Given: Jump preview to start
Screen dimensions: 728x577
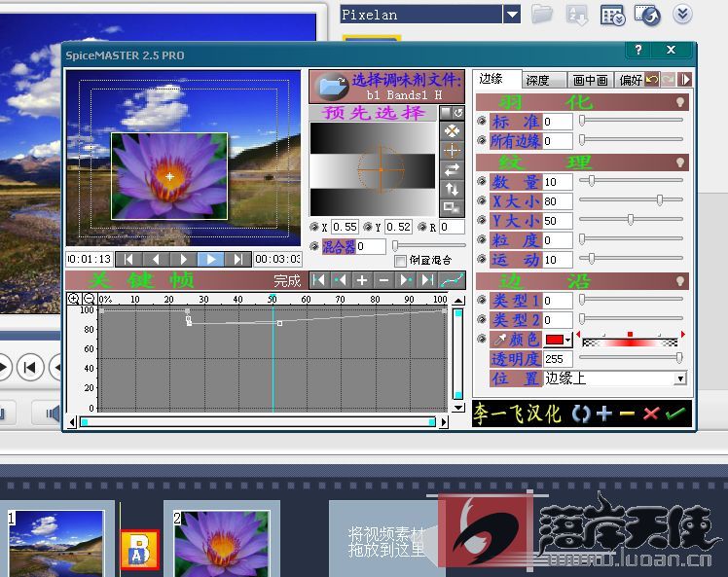Looking at the screenshot, I should click(x=128, y=259).
